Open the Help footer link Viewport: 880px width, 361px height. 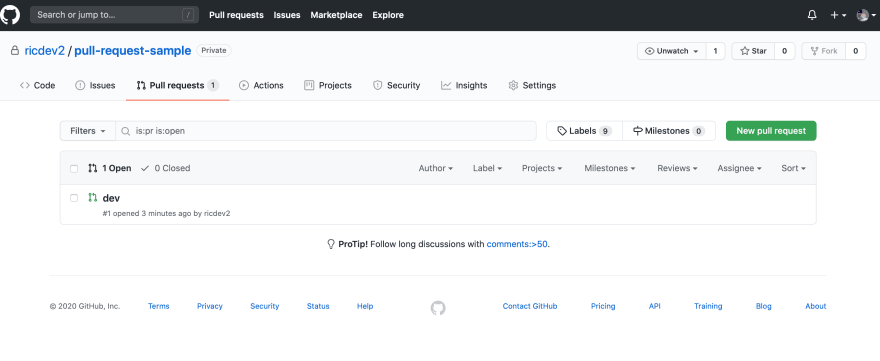point(365,306)
